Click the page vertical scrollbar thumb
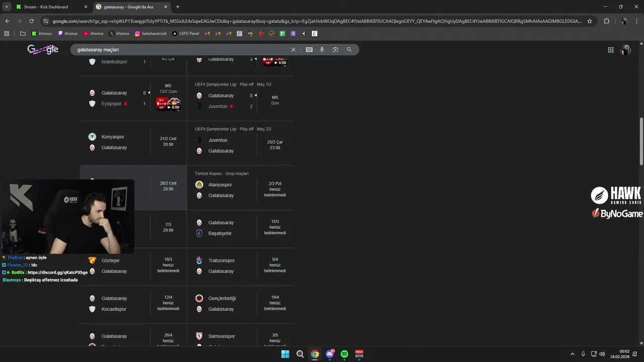 tap(641, 141)
